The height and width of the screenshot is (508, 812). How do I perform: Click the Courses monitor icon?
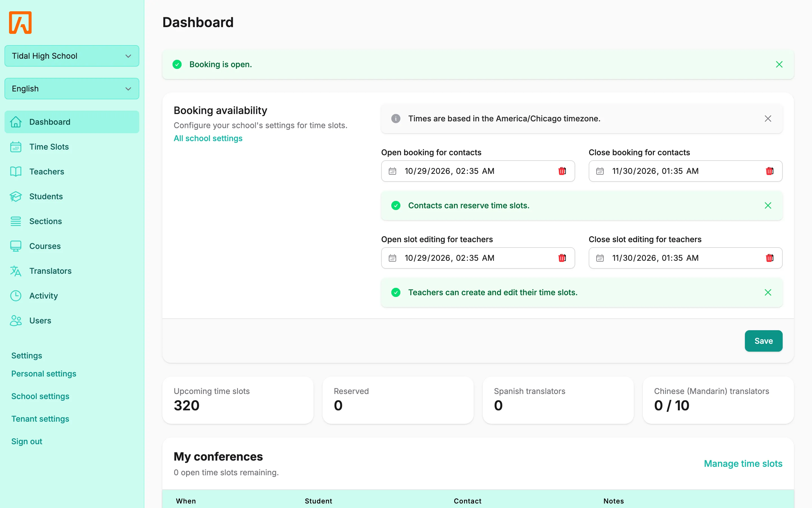pos(16,246)
